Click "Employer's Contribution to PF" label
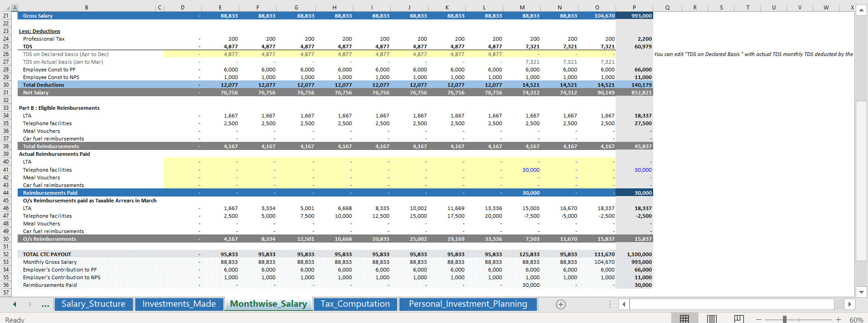This screenshot has height=323, width=868. coord(60,270)
